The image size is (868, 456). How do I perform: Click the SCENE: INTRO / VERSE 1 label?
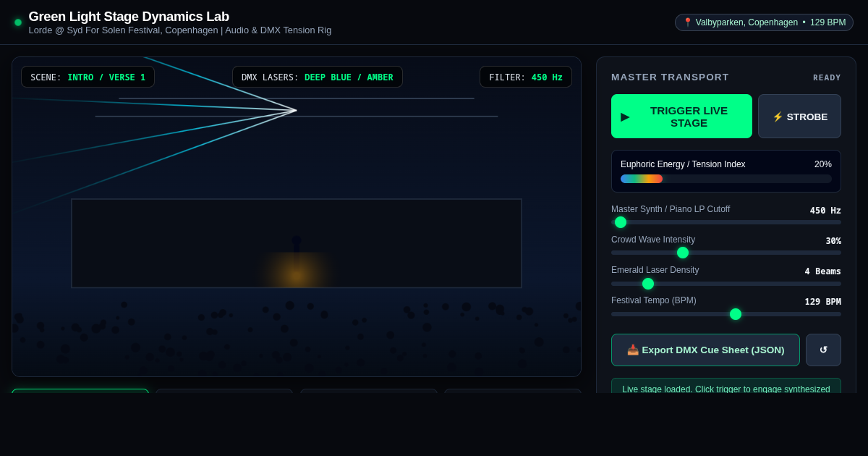click(x=88, y=77)
